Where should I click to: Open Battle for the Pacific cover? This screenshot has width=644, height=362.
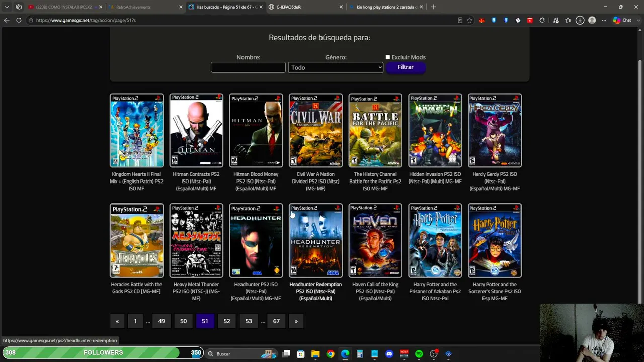click(375, 130)
